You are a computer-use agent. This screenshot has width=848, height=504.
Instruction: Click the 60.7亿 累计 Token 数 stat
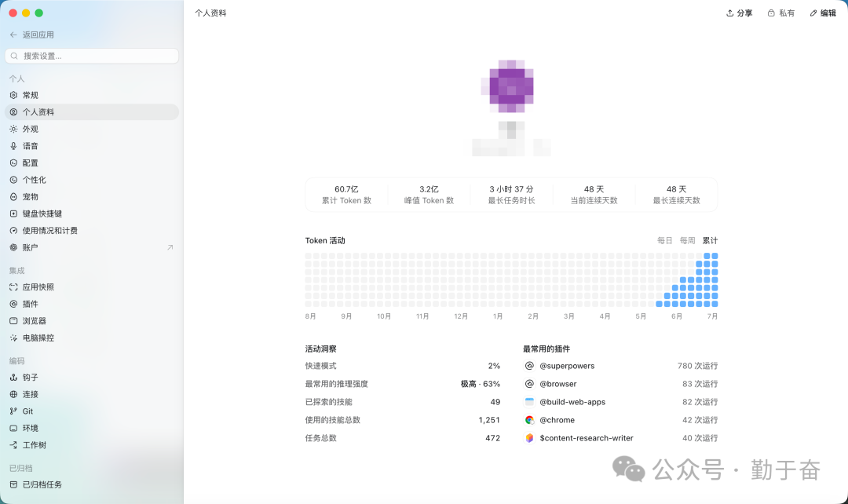[347, 195]
